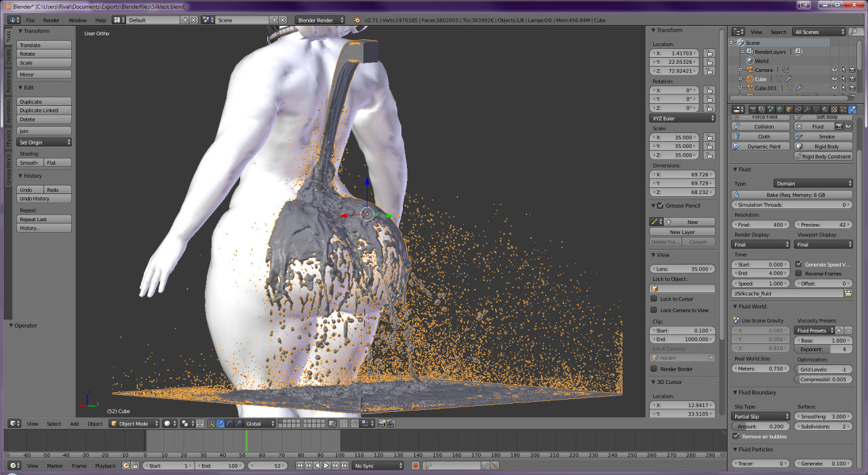Toggle Fluid viewport display eye
Image resolution: width=868 pixels, height=475 pixels.
848,126
